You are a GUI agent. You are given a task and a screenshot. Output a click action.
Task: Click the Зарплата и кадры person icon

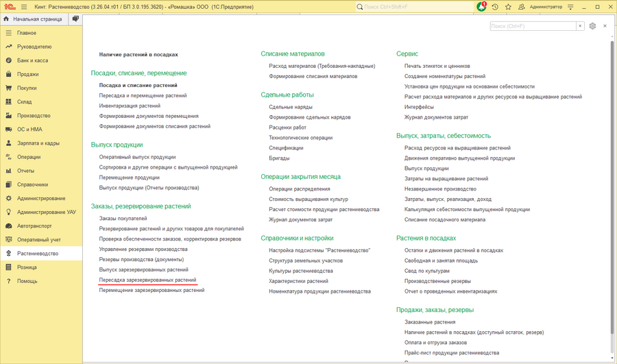pyautogui.click(x=9, y=143)
